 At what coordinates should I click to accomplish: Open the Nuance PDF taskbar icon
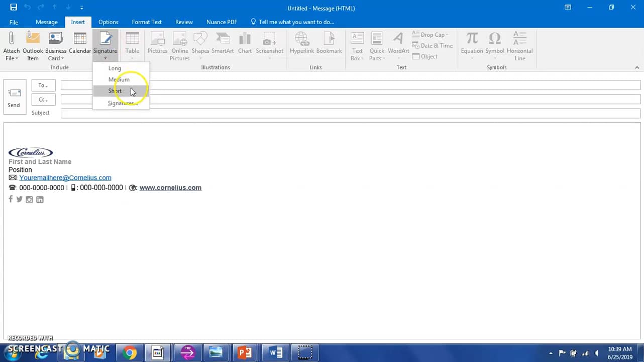[x=187, y=353]
